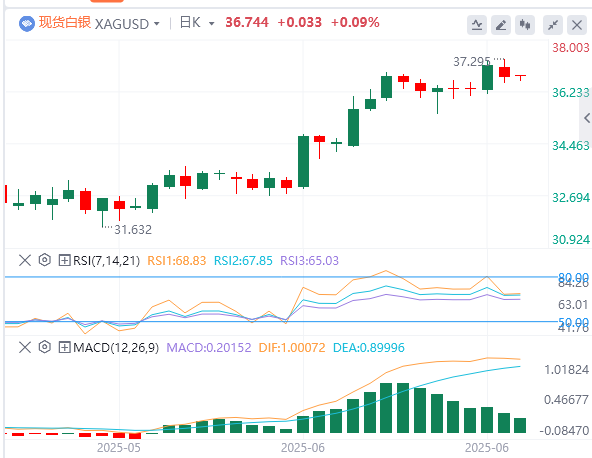Image resolution: width=592 pixels, height=458 pixels.
Task: Click the 0.46677 MACD axis label
Action: [x=566, y=400]
